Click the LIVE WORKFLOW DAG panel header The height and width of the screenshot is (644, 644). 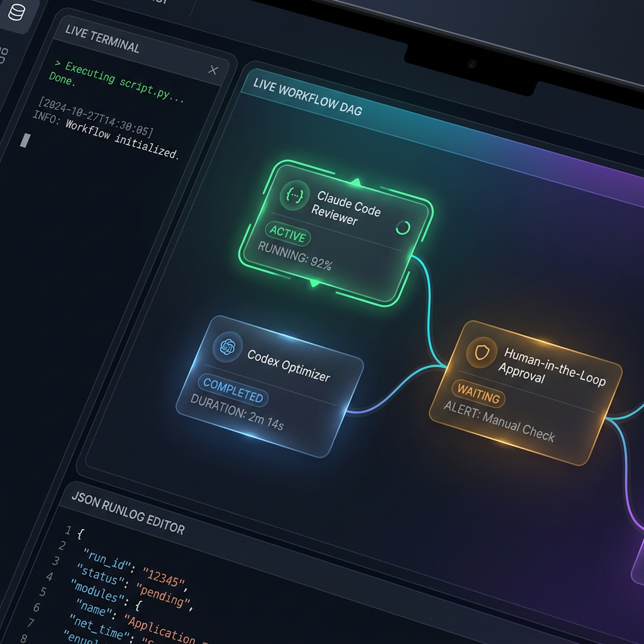[307, 97]
